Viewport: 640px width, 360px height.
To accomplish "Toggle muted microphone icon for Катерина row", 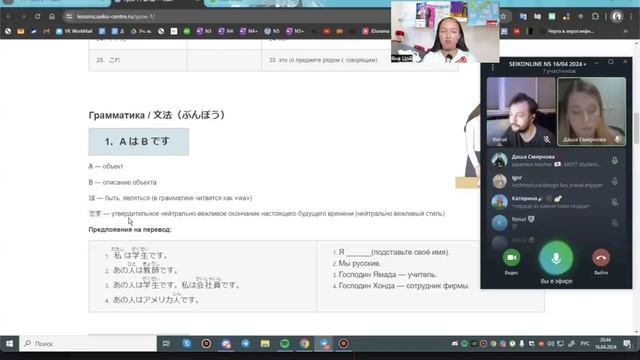I will [x=614, y=202].
